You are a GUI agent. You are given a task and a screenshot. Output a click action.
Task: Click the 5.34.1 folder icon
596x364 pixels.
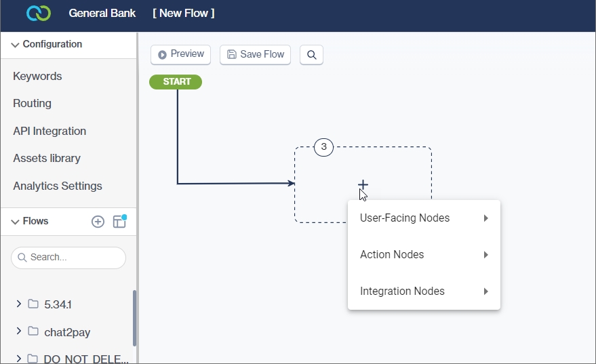point(33,304)
